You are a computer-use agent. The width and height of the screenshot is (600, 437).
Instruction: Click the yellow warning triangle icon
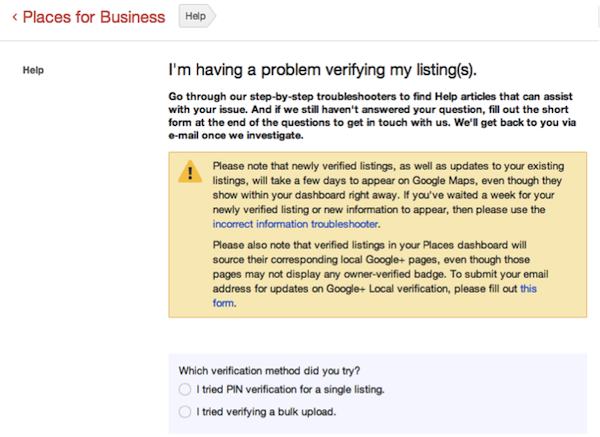190,171
